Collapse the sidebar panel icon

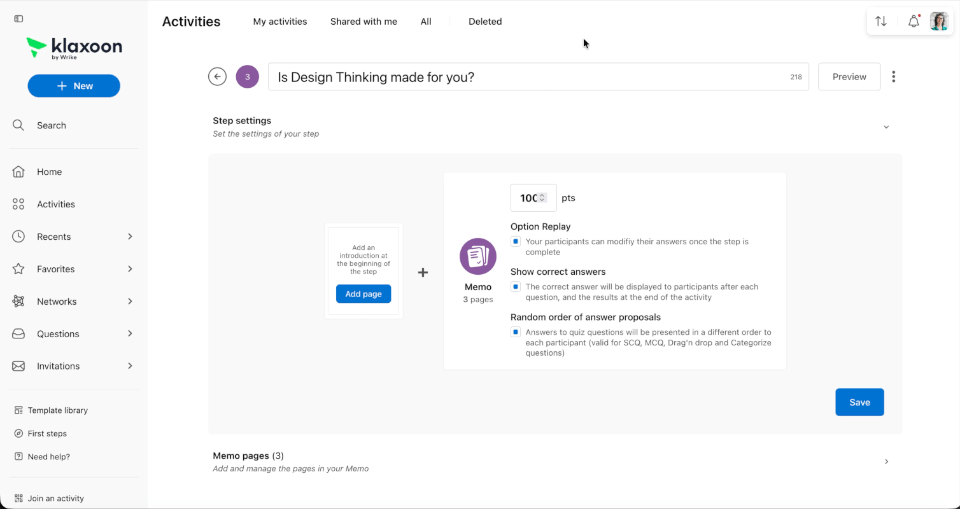pos(18,19)
